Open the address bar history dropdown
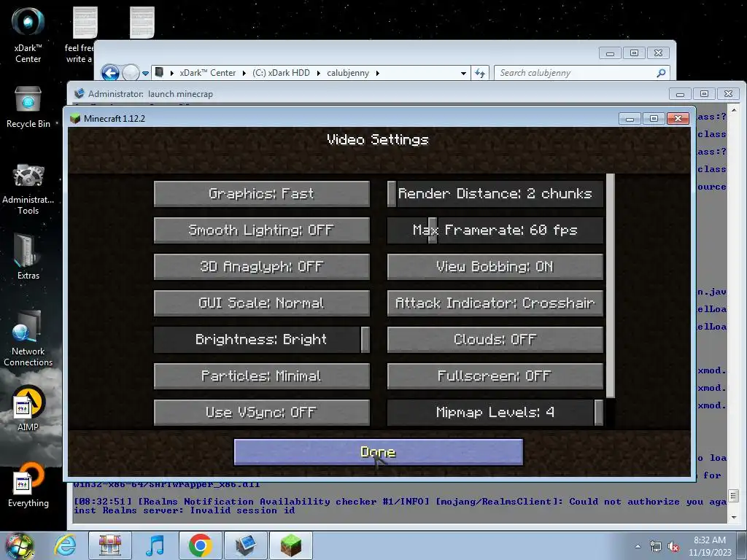The width and height of the screenshot is (747, 560). point(463,74)
